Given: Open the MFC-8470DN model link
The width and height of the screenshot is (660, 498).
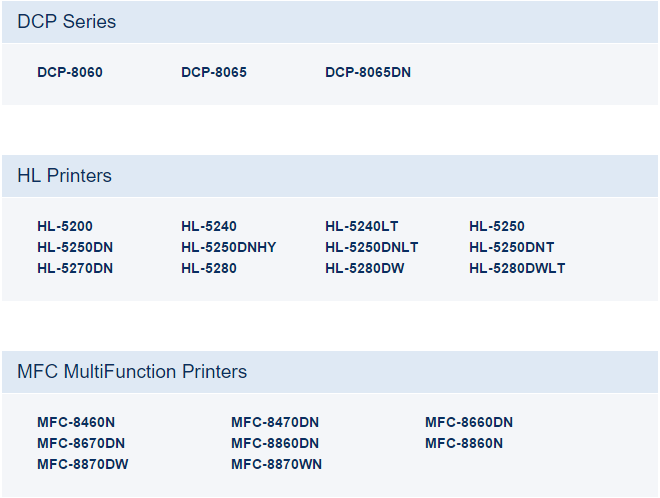Looking at the screenshot, I should pyautogui.click(x=275, y=422).
